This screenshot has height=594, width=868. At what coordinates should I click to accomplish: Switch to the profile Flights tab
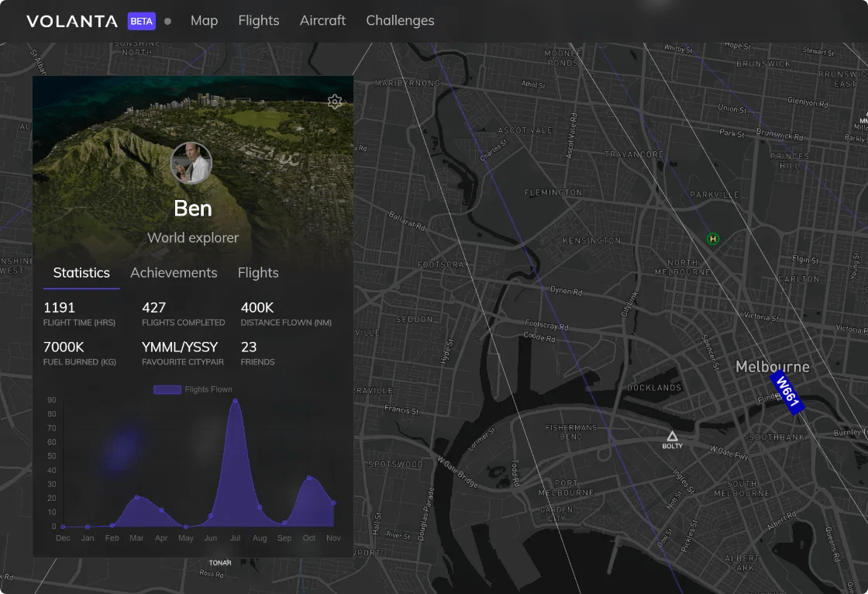(x=258, y=273)
